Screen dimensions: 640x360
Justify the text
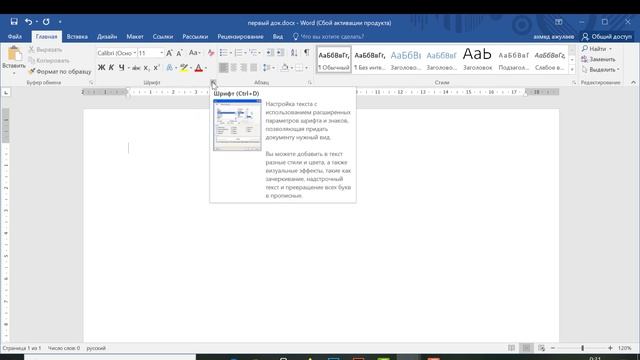point(254,68)
